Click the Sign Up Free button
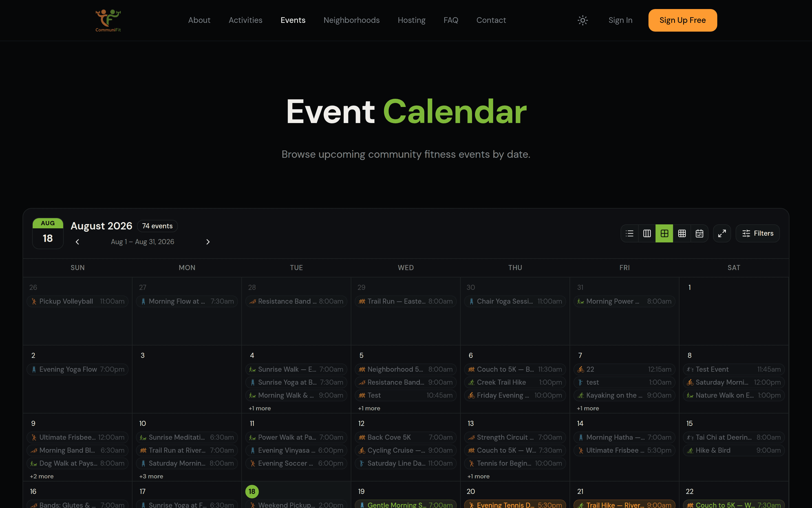 tap(683, 20)
